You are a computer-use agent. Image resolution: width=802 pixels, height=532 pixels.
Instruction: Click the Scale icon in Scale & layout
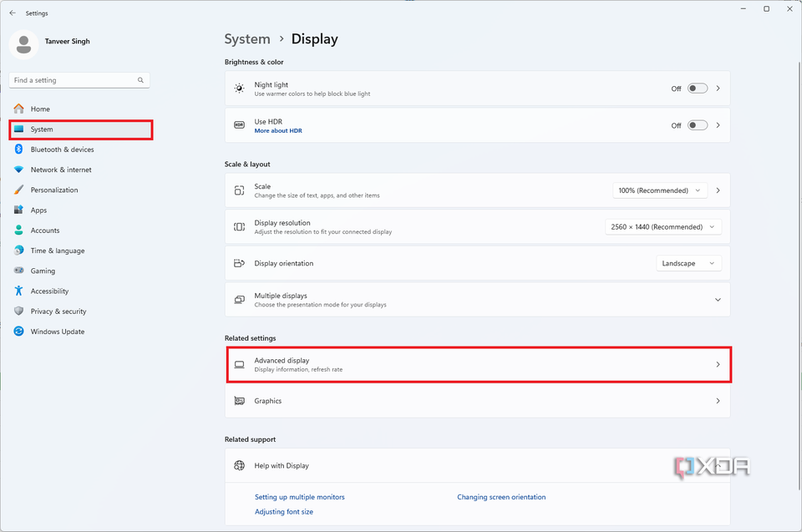tap(240, 190)
